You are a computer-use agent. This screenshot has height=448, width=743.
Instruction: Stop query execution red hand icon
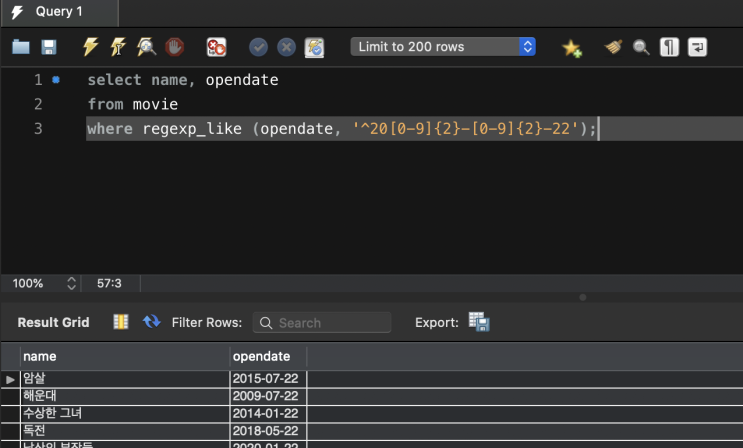[x=174, y=47]
